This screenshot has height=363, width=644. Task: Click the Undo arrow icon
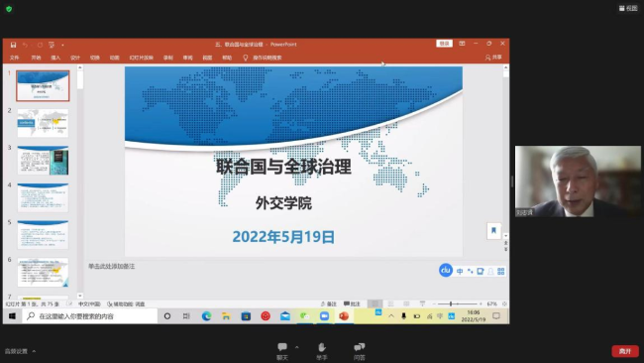(26, 45)
